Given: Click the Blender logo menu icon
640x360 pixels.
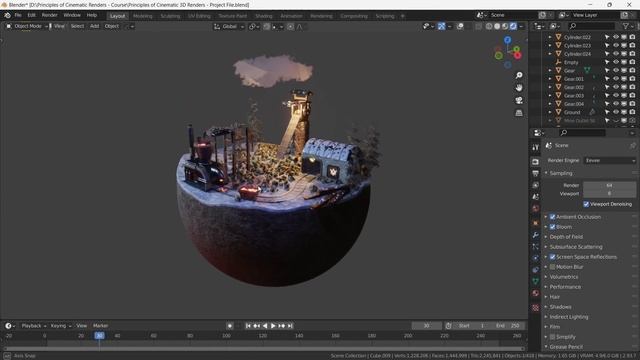Looking at the screenshot, I should click(7, 15).
